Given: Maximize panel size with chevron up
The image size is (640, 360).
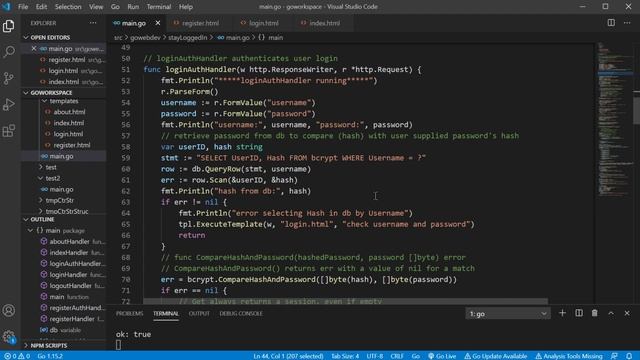Looking at the screenshot, I should click(611, 313).
